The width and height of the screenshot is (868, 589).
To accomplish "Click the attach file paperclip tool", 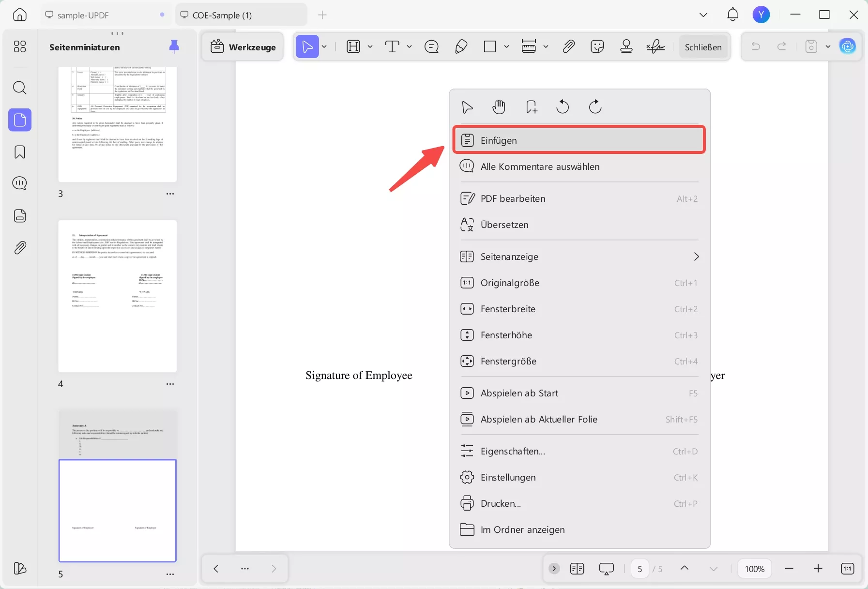I will 569,46.
